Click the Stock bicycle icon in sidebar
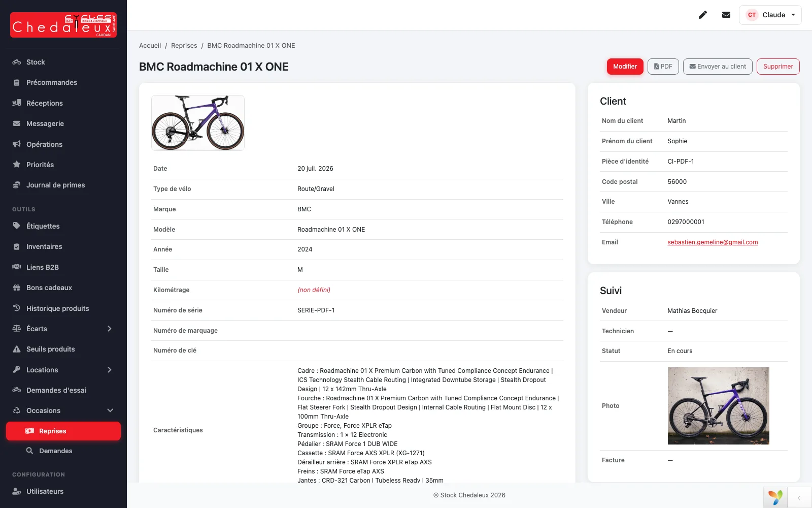This screenshot has height=508, width=812. point(17,62)
